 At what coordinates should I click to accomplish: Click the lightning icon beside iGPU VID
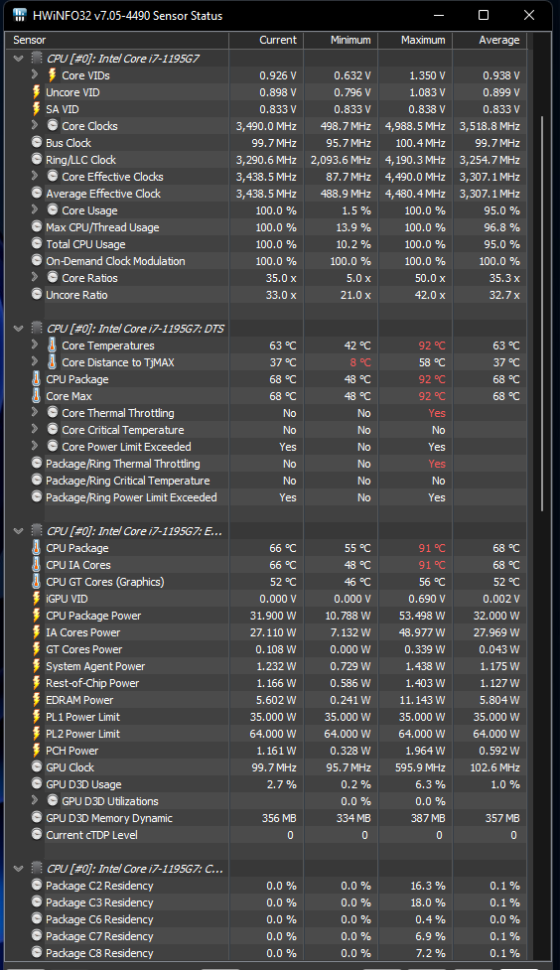pos(37,599)
